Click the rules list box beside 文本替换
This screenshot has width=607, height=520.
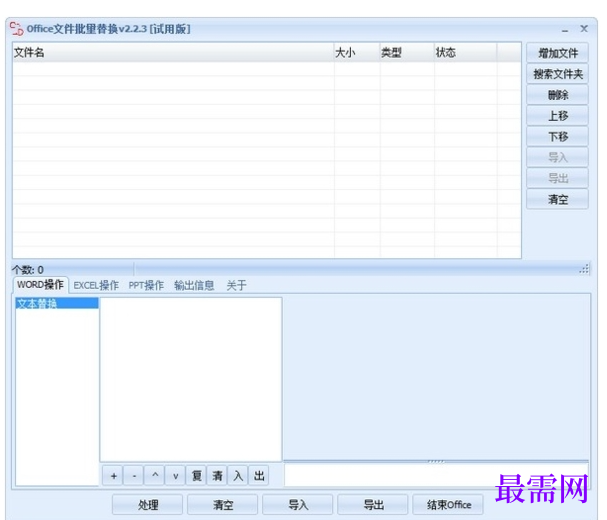pyautogui.click(x=190, y=379)
